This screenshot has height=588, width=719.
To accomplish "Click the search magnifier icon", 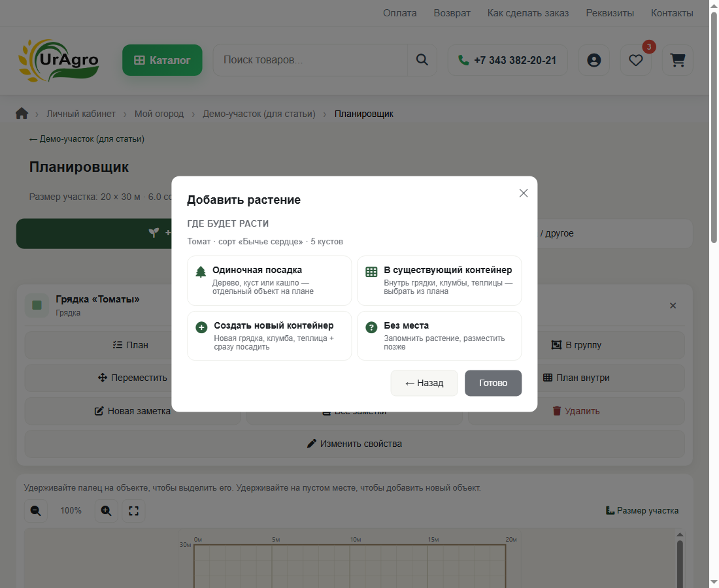I will pyautogui.click(x=422, y=60).
